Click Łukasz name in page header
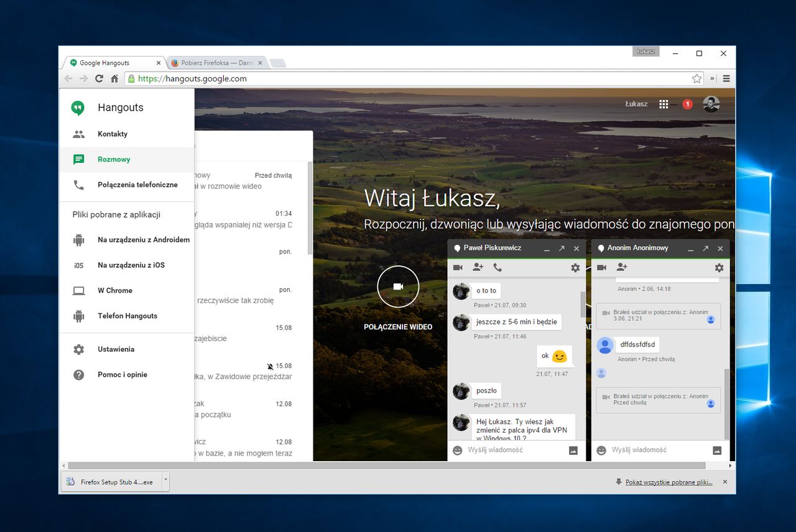The image size is (796, 532). (x=636, y=104)
